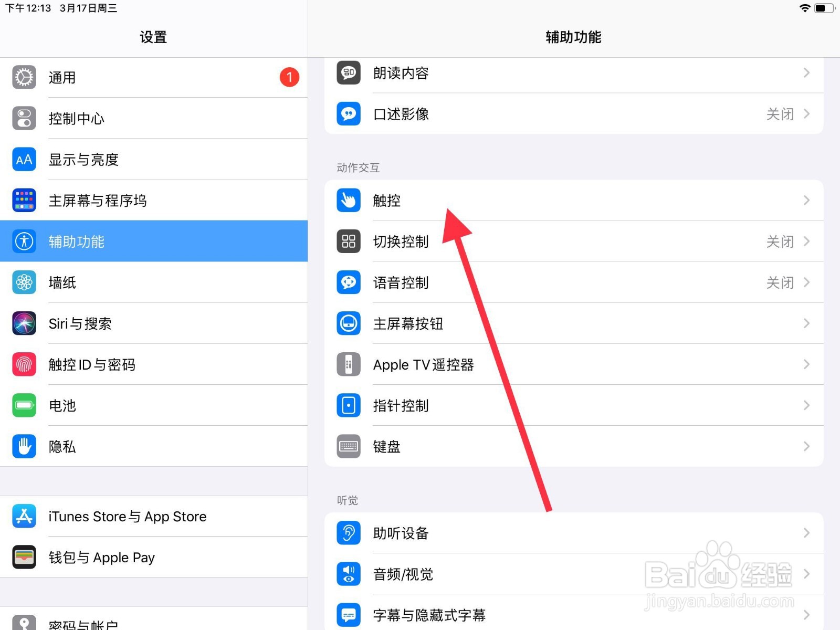Open chevron on 主屏幕按钮 row
Viewport: 840px width, 630px height.
pos(807,323)
